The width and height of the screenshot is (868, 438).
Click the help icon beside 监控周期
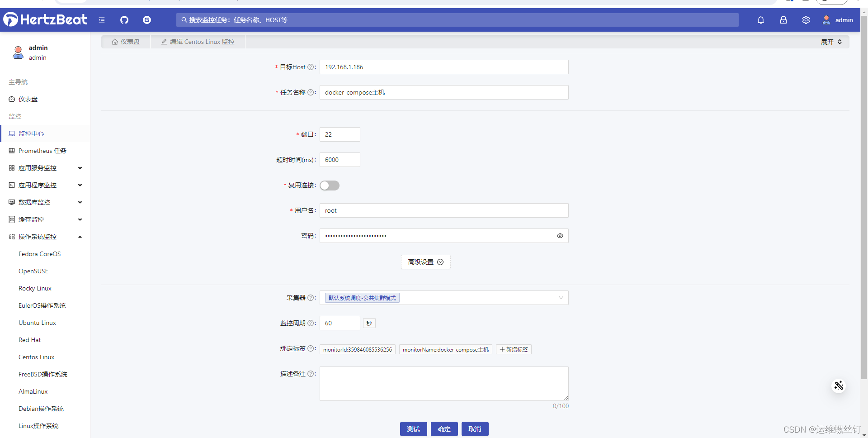pos(311,323)
